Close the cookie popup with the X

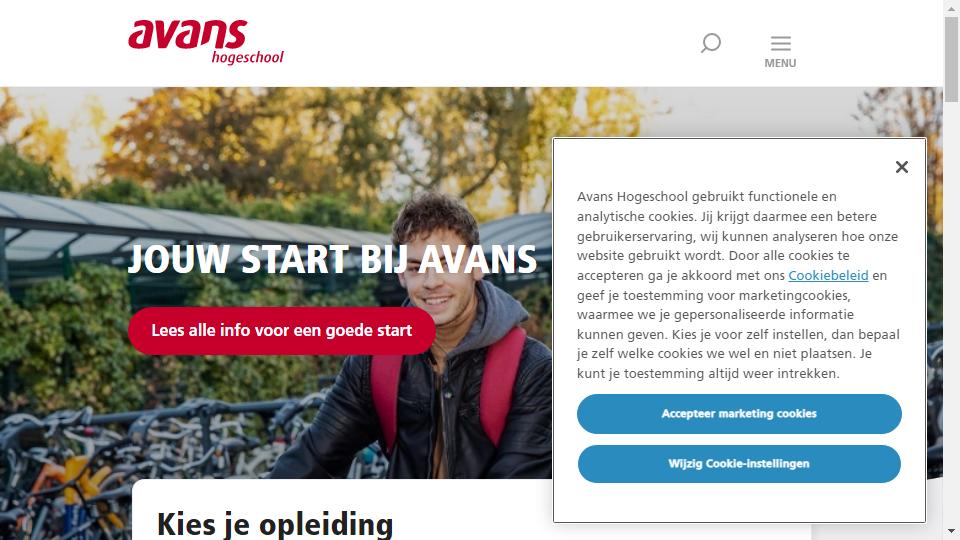[x=902, y=167]
